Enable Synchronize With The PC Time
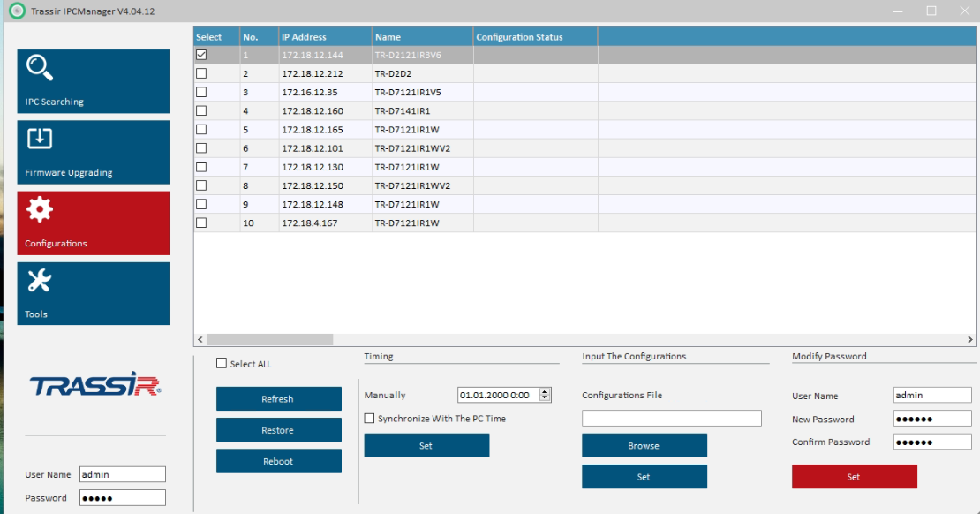This screenshot has height=514, width=980. [369, 419]
